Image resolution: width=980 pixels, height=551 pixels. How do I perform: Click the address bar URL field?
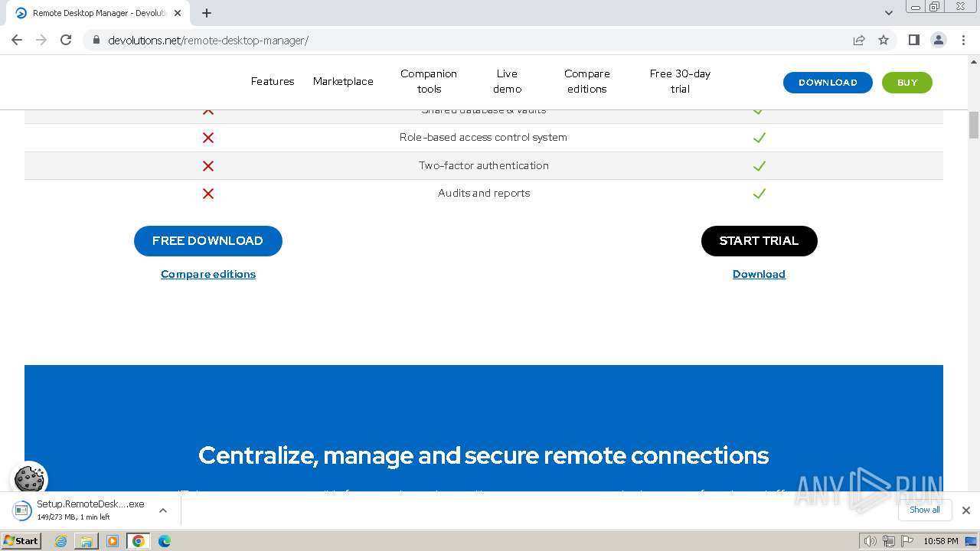[x=459, y=40]
